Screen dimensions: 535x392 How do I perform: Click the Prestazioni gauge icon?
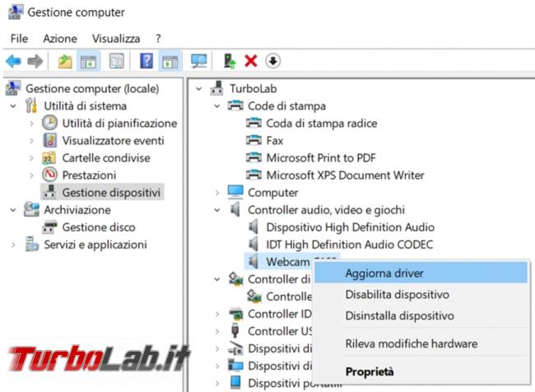[x=50, y=175]
